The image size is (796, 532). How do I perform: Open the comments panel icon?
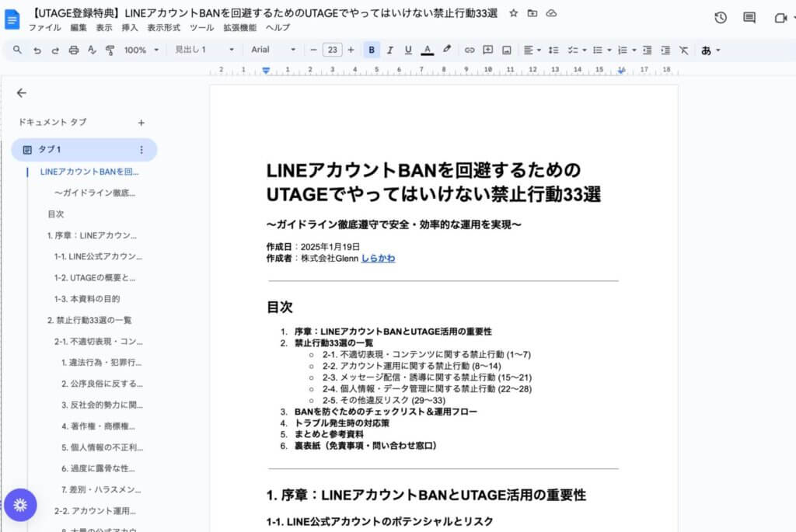[749, 18]
